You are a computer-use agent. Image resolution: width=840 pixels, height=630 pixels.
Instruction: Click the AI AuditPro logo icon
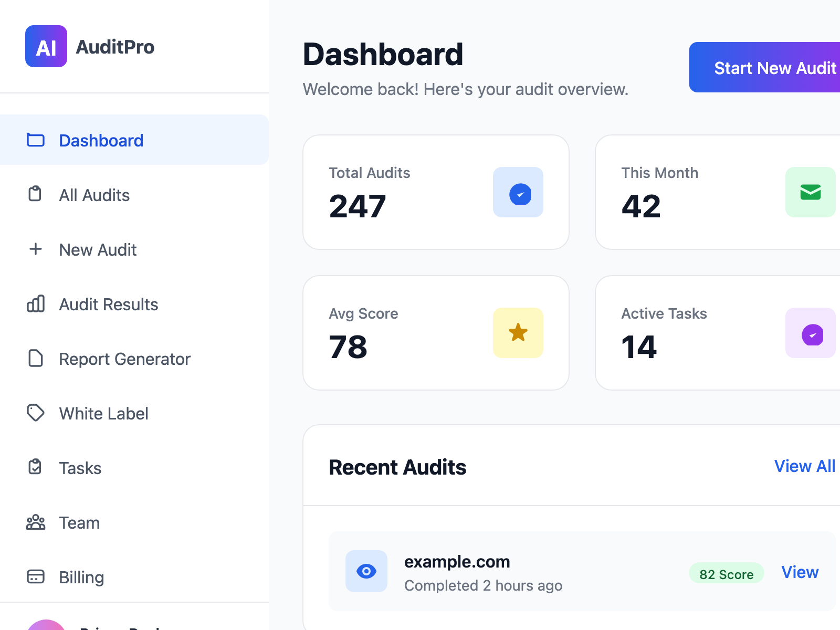click(46, 46)
